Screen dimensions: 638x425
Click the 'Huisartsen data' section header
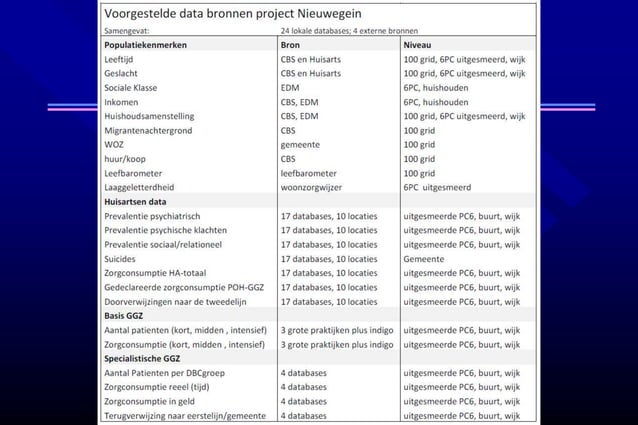(x=135, y=202)
